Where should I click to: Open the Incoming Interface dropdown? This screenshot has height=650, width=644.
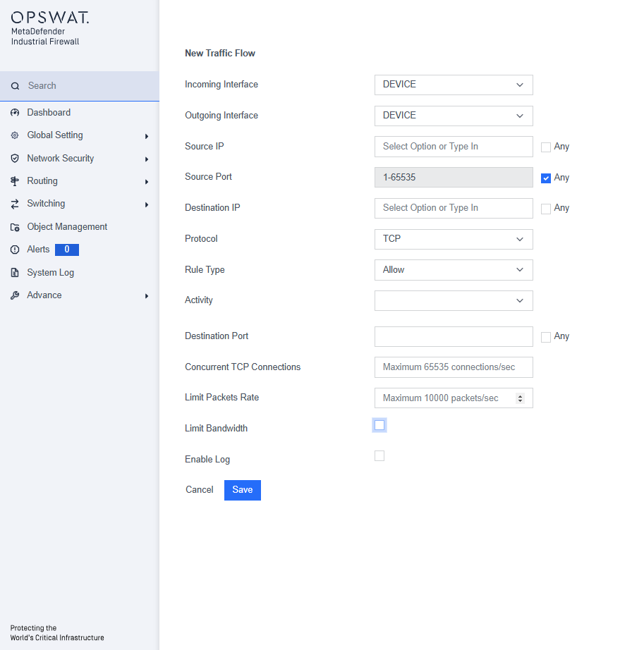click(x=454, y=85)
